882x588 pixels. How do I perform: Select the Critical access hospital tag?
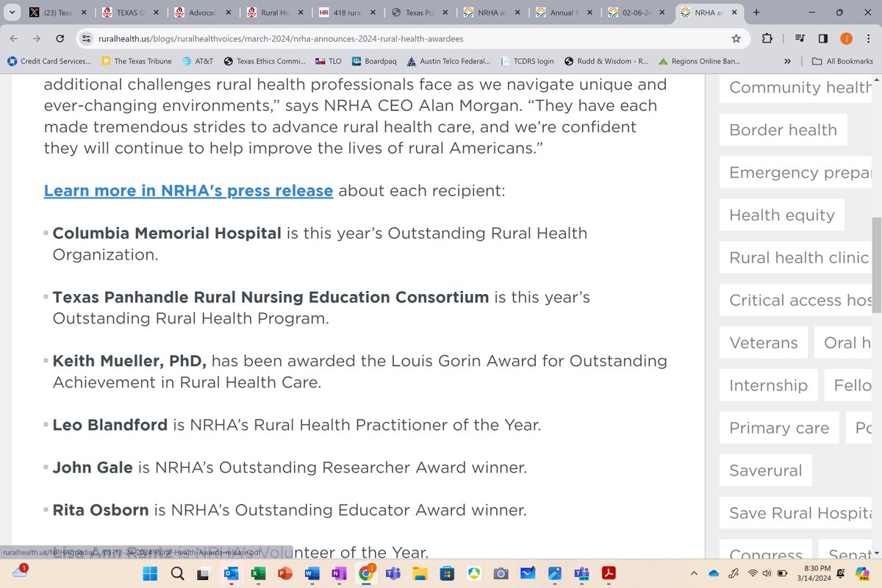click(795, 301)
